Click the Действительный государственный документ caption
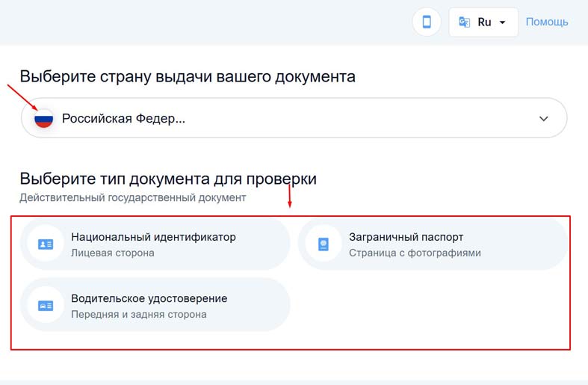Screen dimensions: 588x385 point(132,197)
